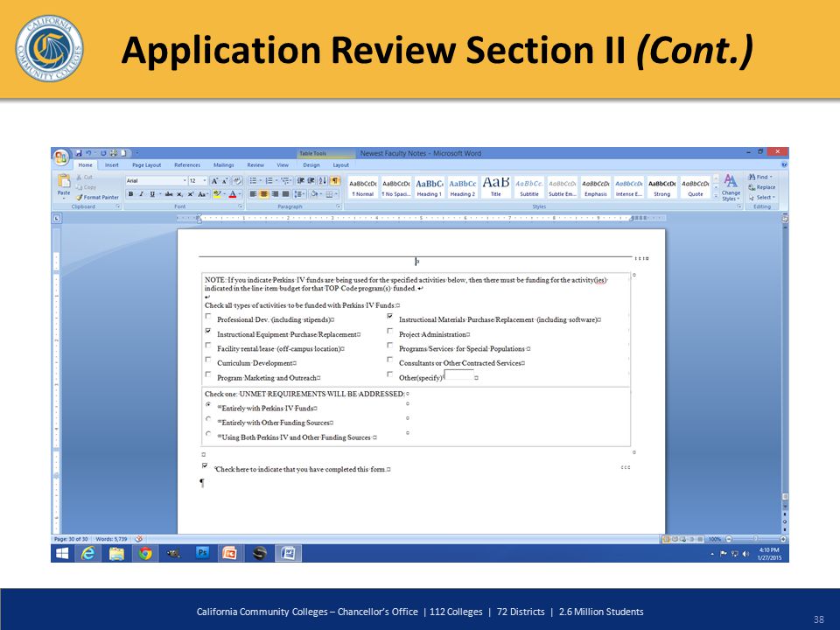Align text left
Image resolution: width=840 pixels, height=630 pixels.
pos(254,194)
